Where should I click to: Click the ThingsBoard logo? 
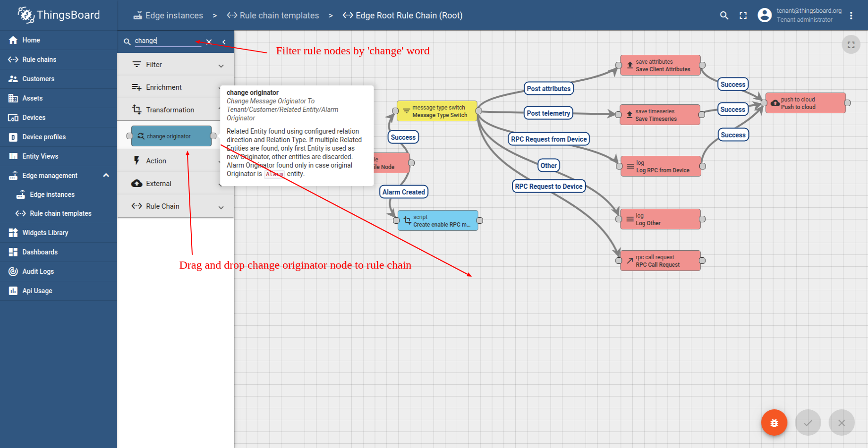click(59, 15)
